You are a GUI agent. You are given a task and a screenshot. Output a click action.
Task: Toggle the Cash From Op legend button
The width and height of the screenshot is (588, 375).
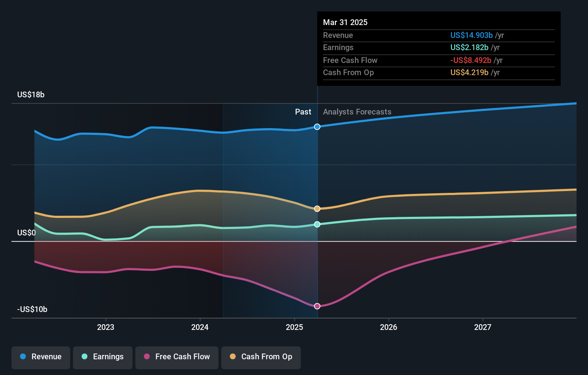pyautogui.click(x=261, y=357)
